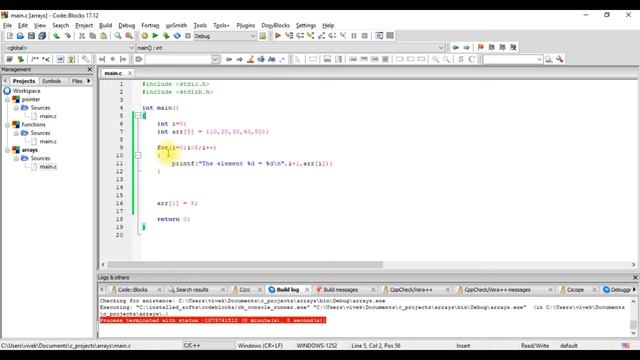Collapse the functions project tree node
Viewport: 640px width, 360px height.
click(7, 125)
